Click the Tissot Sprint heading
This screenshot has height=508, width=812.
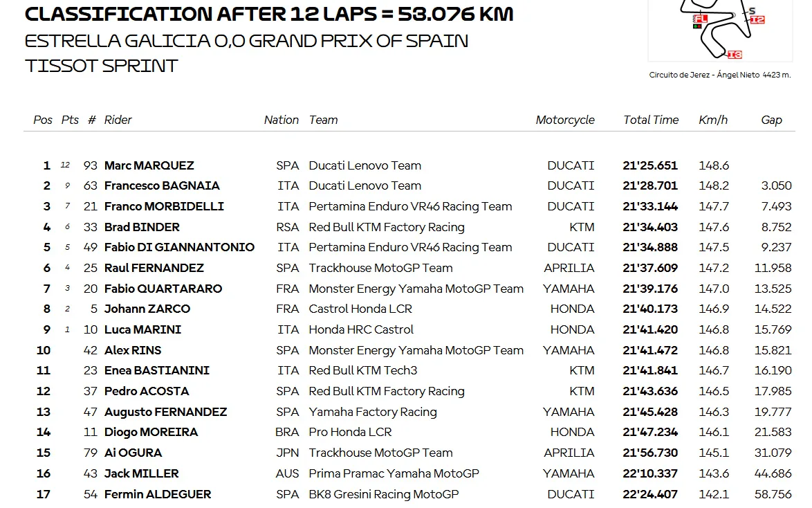pos(102,66)
